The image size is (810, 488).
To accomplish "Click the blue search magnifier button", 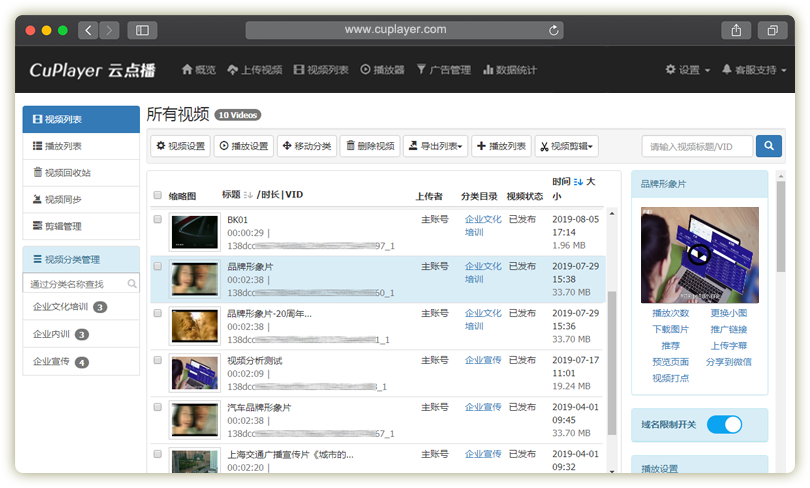I will [768, 146].
